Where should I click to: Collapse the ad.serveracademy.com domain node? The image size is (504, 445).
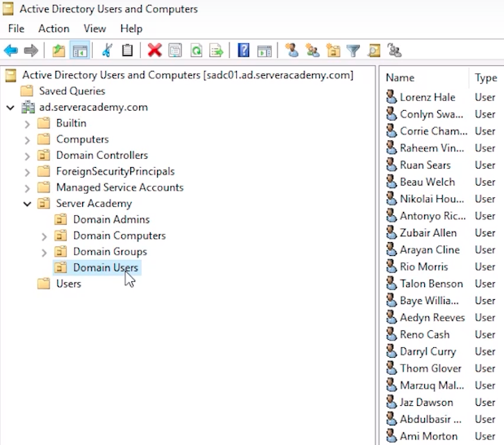tap(11, 108)
